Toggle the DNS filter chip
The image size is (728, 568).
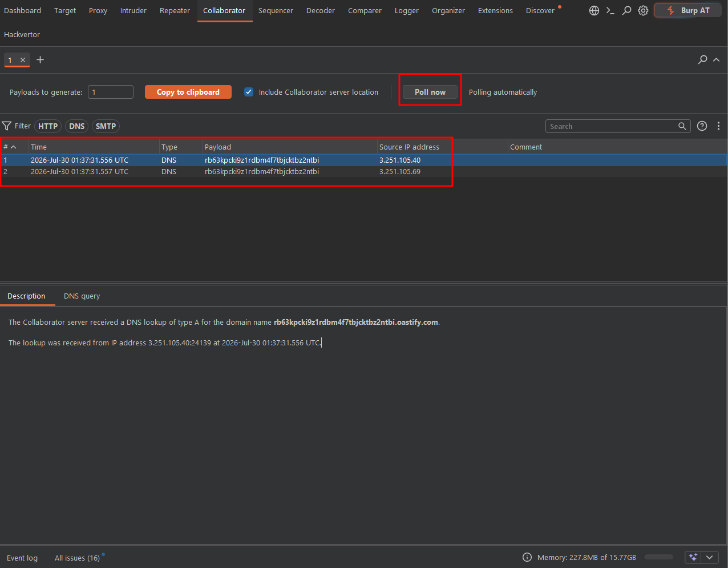(x=77, y=126)
